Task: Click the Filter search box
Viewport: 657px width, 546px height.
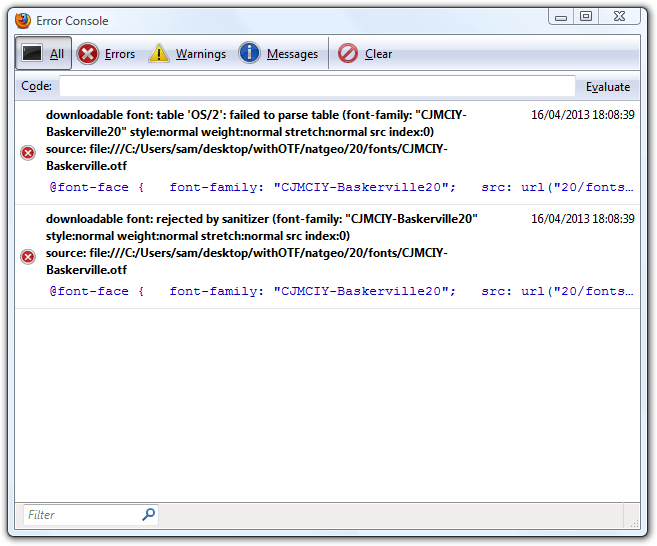Action: tap(82, 515)
